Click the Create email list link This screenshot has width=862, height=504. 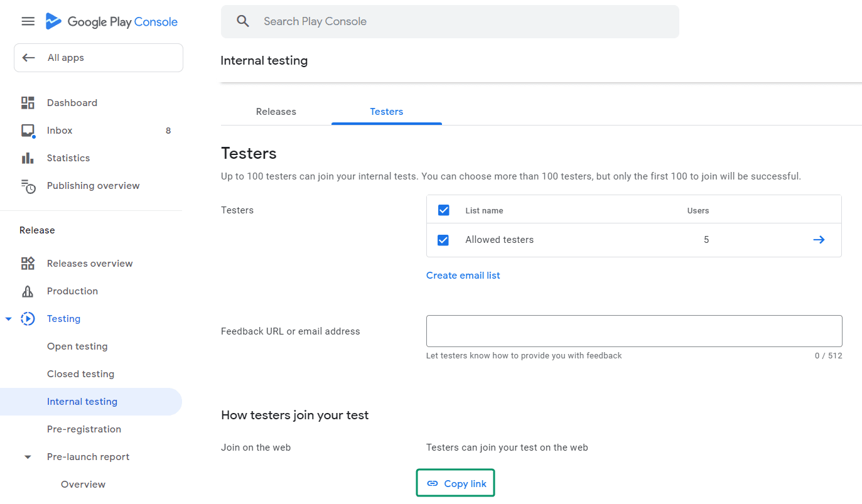[x=463, y=275]
